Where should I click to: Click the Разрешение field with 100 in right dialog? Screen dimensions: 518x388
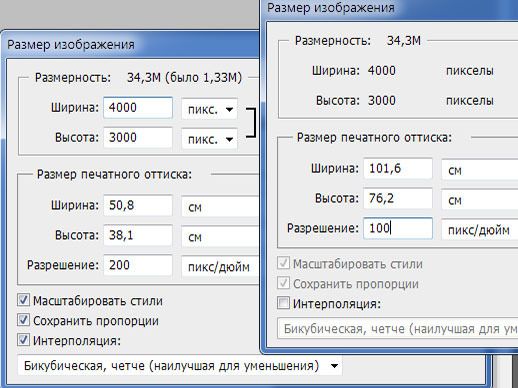pos(398,228)
